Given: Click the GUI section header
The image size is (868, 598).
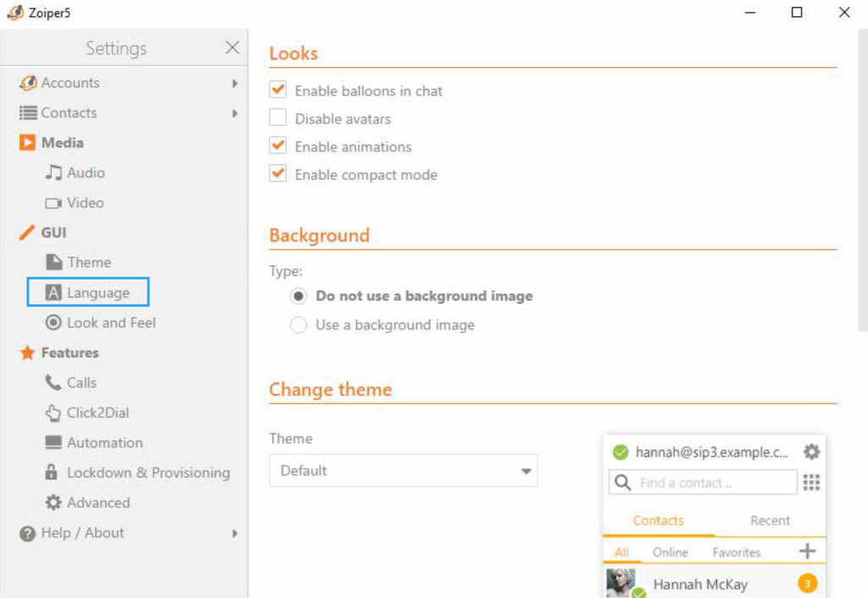Looking at the screenshot, I should 53,233.
